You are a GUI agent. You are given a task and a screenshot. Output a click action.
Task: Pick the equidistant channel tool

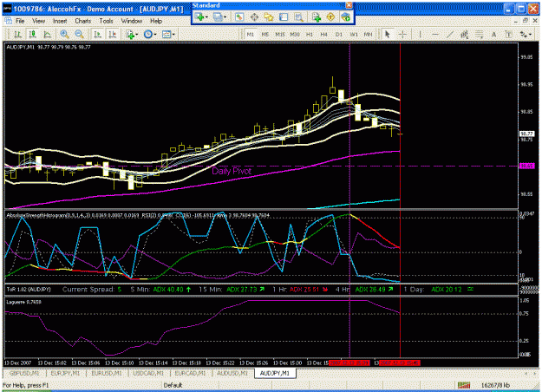pos(464,34)
